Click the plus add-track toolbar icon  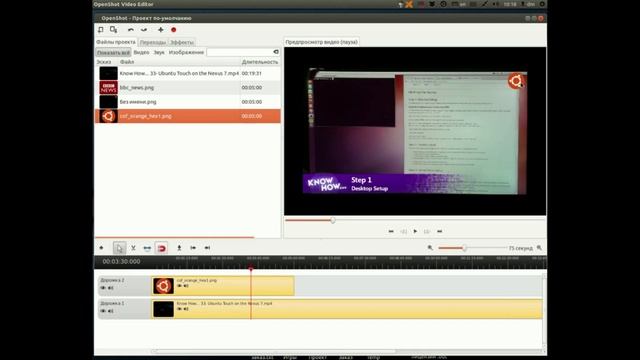(x=161, y=30)
